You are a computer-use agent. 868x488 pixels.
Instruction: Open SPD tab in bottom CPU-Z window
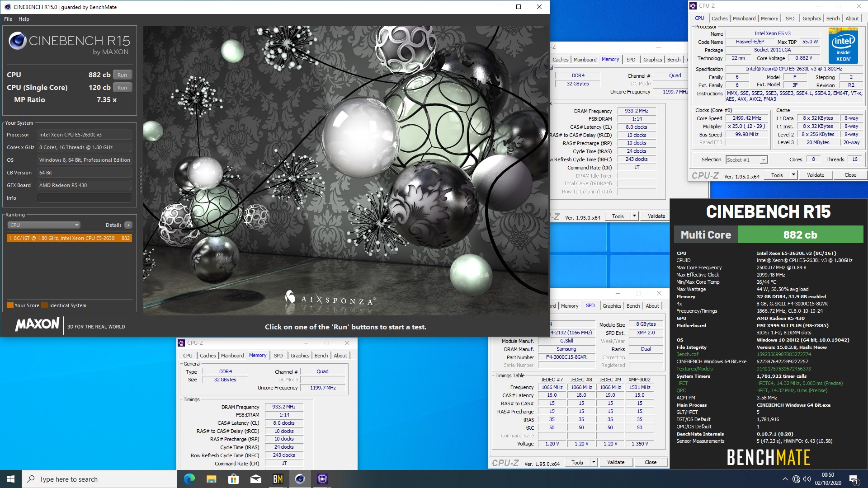coord(278,356)
